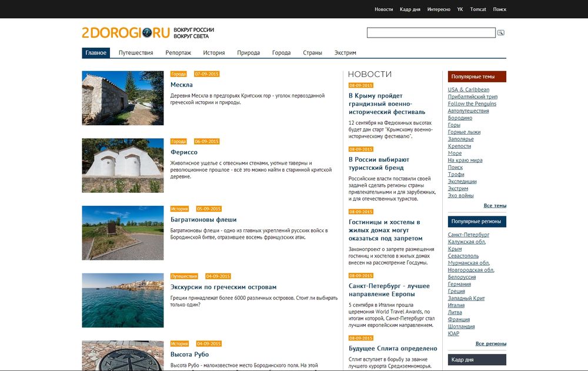Click the Города tag above Фериссо
The width and height of the screenshot is (588, 371).
coord(179,142)
